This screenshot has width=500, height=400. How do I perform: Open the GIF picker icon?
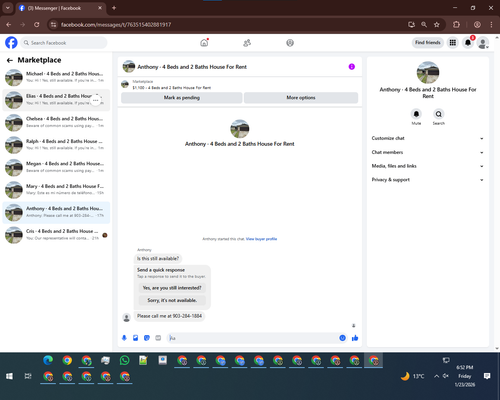click(x=158, y=338)
